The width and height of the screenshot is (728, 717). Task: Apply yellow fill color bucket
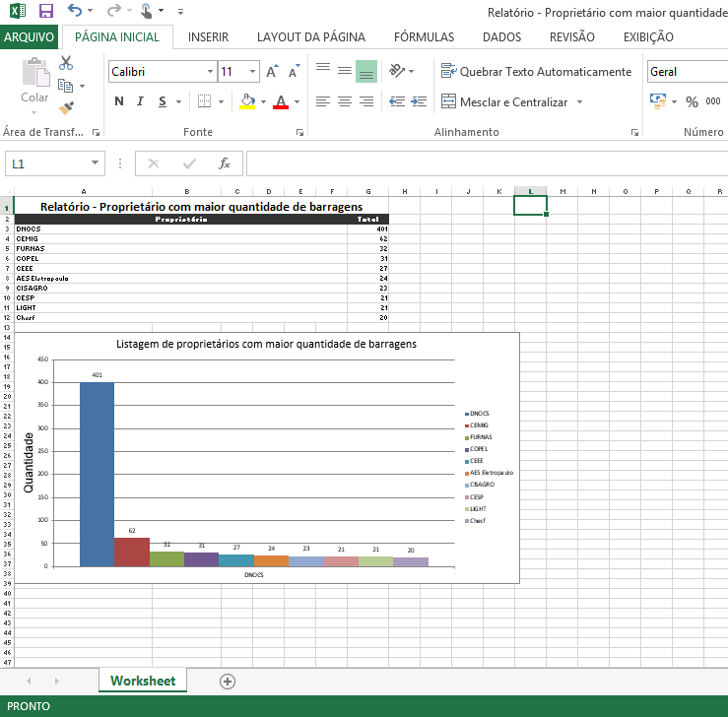tap(247, 101)
